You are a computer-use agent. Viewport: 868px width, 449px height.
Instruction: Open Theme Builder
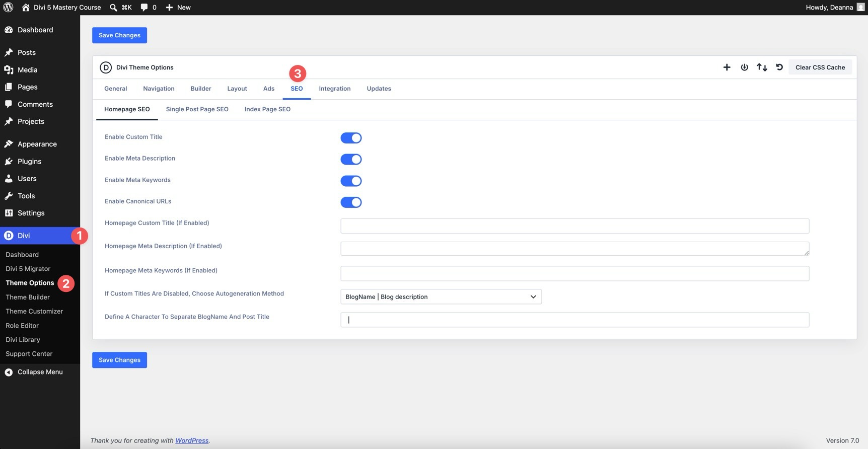click(x=28, y=297)
